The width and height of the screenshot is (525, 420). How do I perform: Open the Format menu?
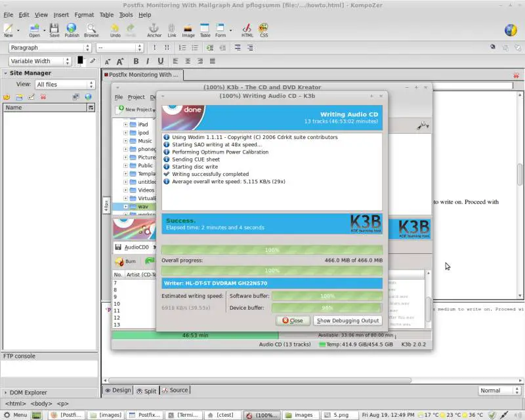pos(84,14)
